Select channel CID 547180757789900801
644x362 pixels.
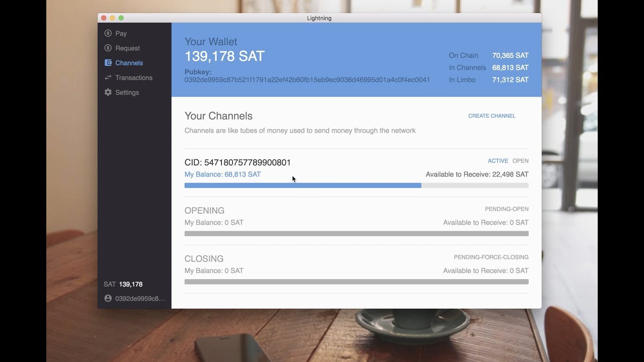238,162
